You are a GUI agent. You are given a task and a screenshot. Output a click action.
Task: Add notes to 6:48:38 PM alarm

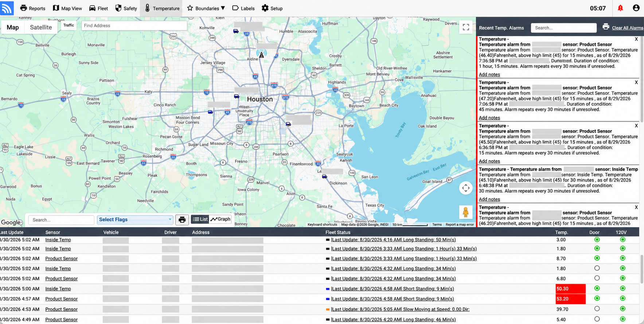(489, 199)
